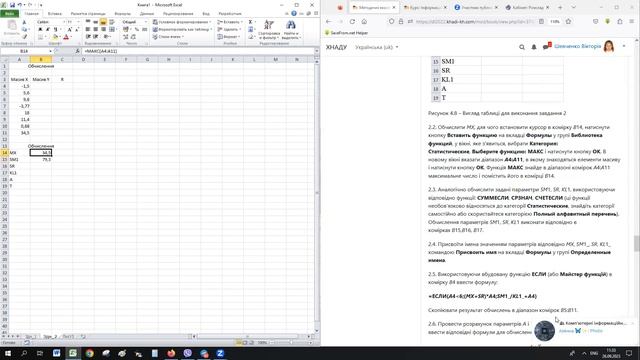Open messages with the red badge
Screen dimensions: 640x360
pos(547,46)
